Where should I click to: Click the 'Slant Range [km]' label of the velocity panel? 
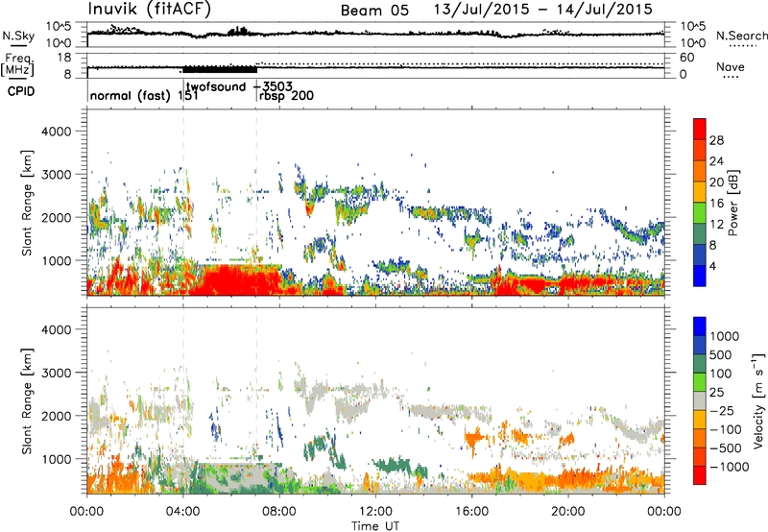point(27,400)
